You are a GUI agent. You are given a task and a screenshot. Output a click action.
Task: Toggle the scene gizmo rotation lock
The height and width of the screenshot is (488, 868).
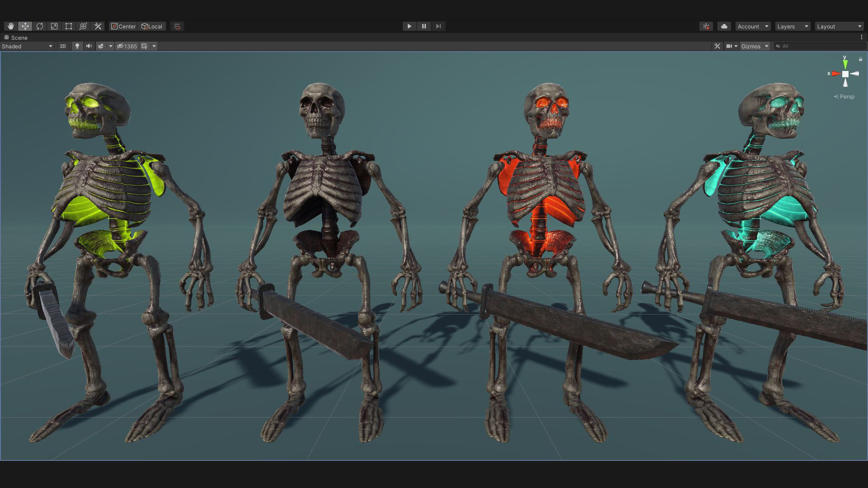click(x=860, y=59)
